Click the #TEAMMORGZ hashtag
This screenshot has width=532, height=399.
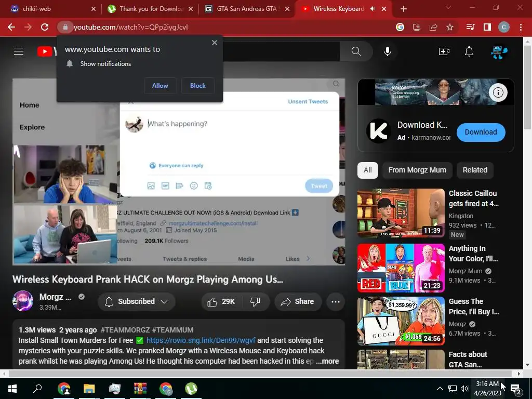(125, 330)
